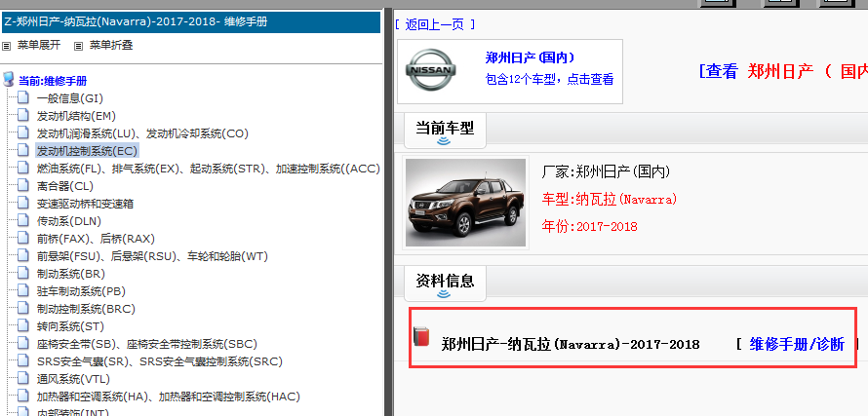Open 传动系(DLN) section
This screenshot has height=416, width=868.
point(69,221)
